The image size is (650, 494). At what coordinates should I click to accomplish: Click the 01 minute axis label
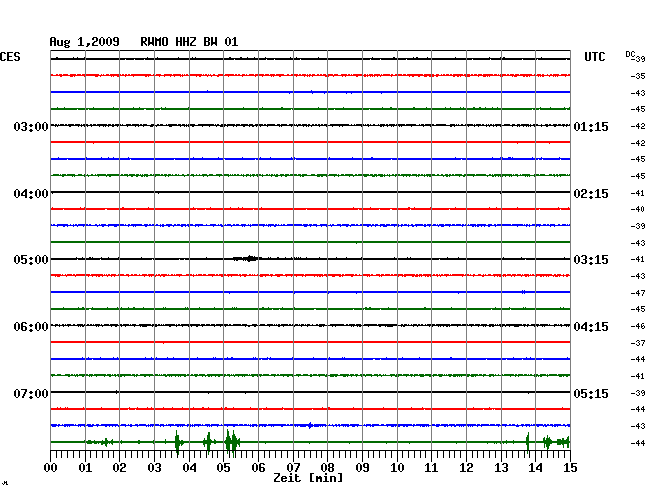85,467
